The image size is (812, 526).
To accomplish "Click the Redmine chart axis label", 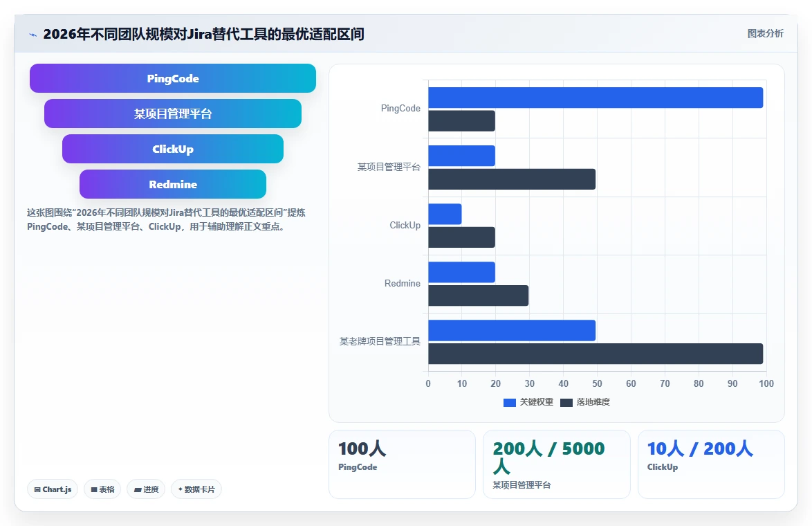I will tap(403, 284).
